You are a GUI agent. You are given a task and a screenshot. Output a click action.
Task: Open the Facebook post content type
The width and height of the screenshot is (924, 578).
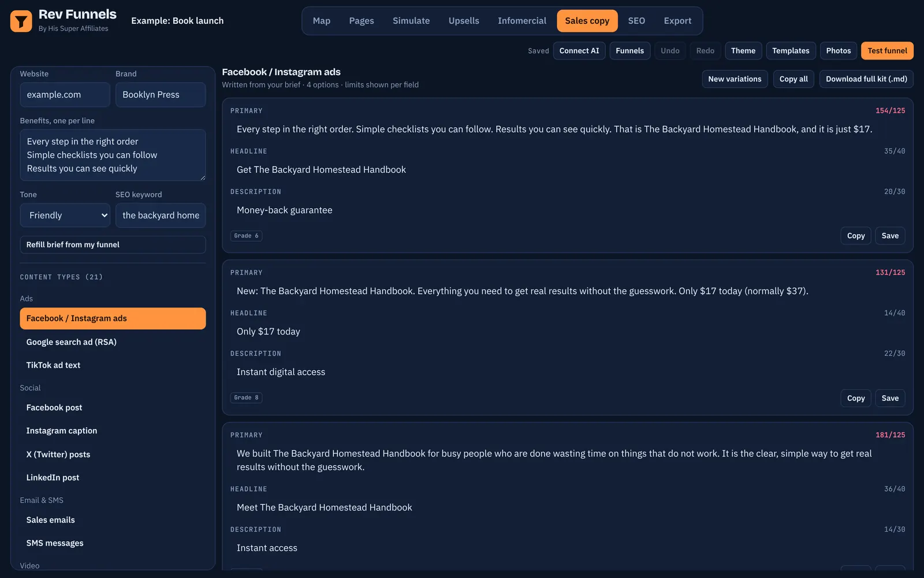pyautogui.click(x=113, y=407)
